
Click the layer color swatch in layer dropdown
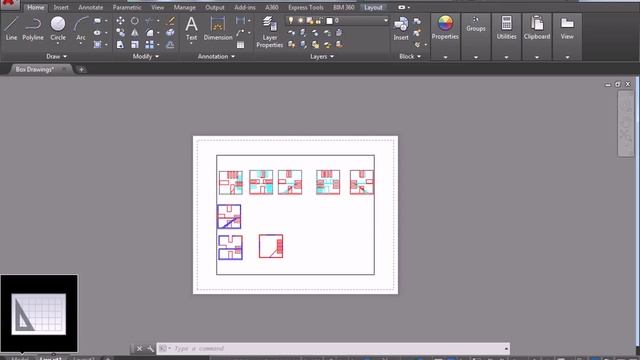point(329,20)
